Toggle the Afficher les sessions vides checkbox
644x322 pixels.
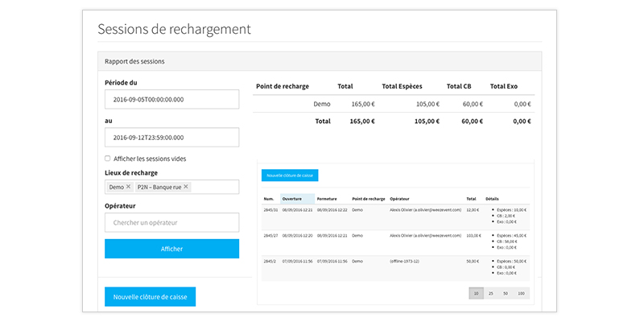pos(108,158)
